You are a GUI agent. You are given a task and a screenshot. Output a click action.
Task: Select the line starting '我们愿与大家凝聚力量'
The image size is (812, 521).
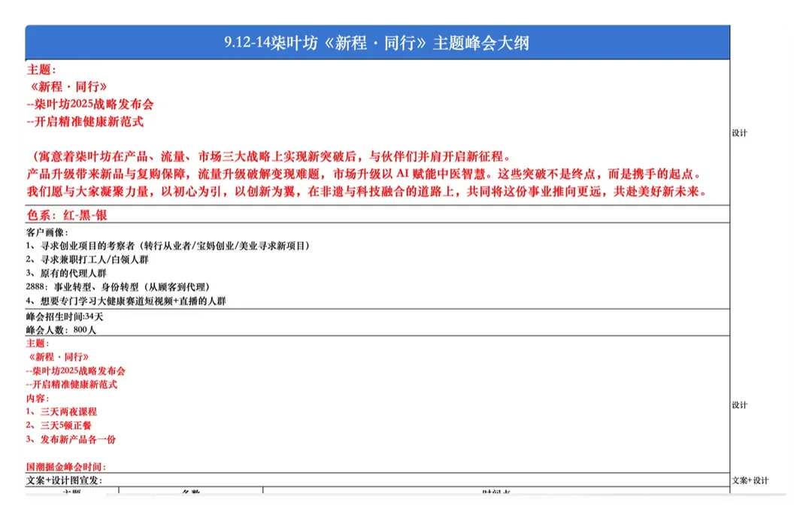point(367,192)
